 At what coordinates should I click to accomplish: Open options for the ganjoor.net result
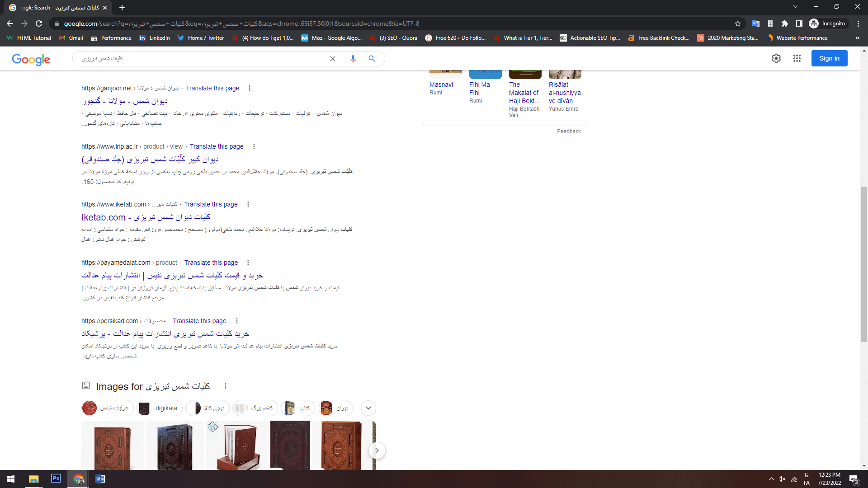(x=250, y=88)
